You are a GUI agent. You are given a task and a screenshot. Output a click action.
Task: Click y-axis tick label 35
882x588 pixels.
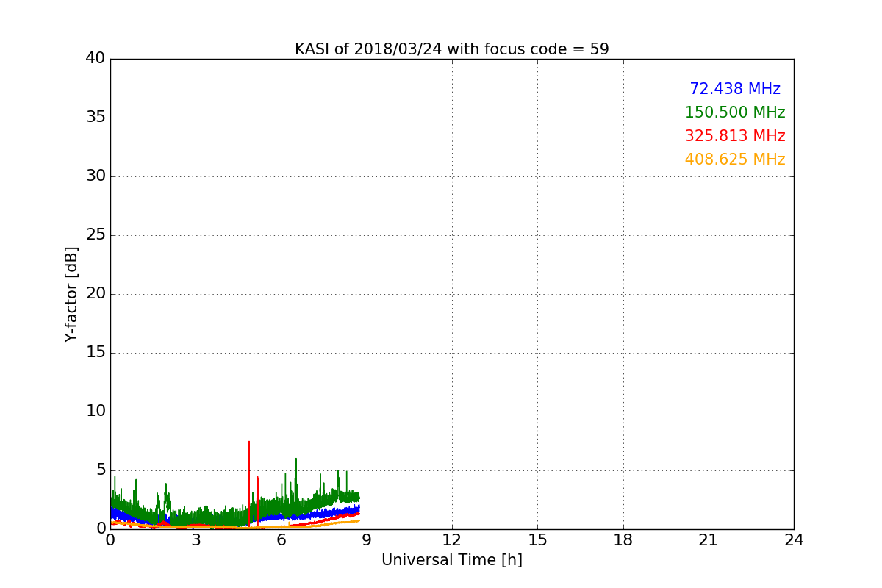[96, 118]
